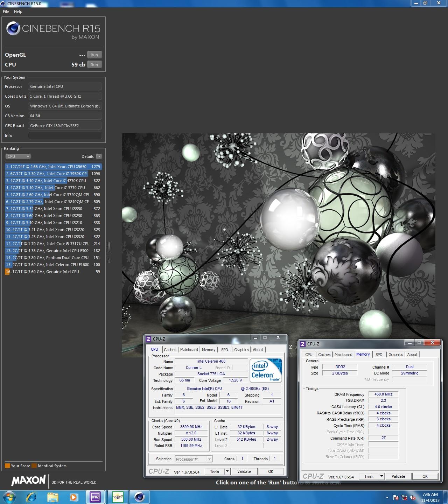The image size is (448, 504).
Task: Switch to Graphics tab in left CPU-Z window
Action: point(241,350)
